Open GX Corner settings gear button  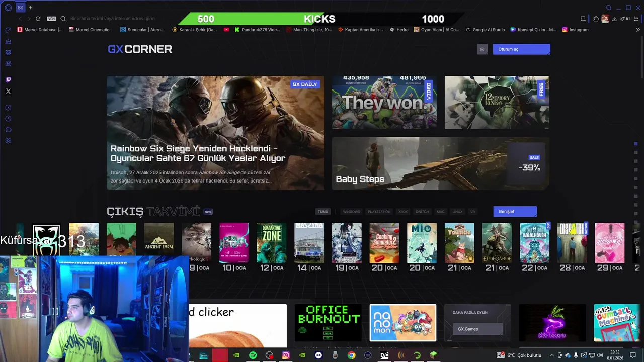tap(482, 49)
